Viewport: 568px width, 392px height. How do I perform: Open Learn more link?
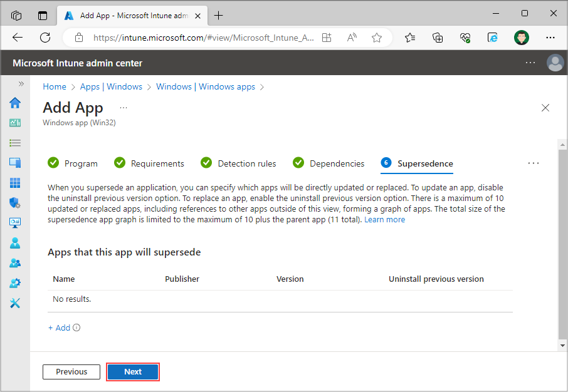click(x=384, y=219)
